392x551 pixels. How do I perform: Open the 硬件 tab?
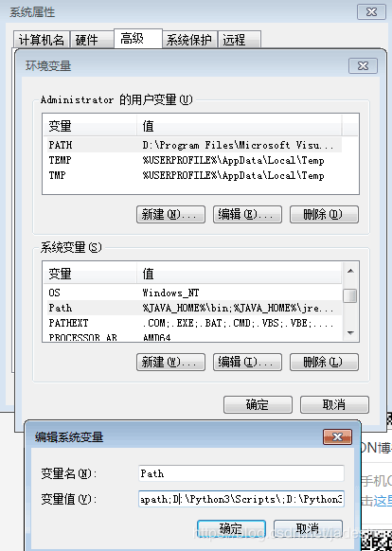pyautogui.click(x=87, y=40)
